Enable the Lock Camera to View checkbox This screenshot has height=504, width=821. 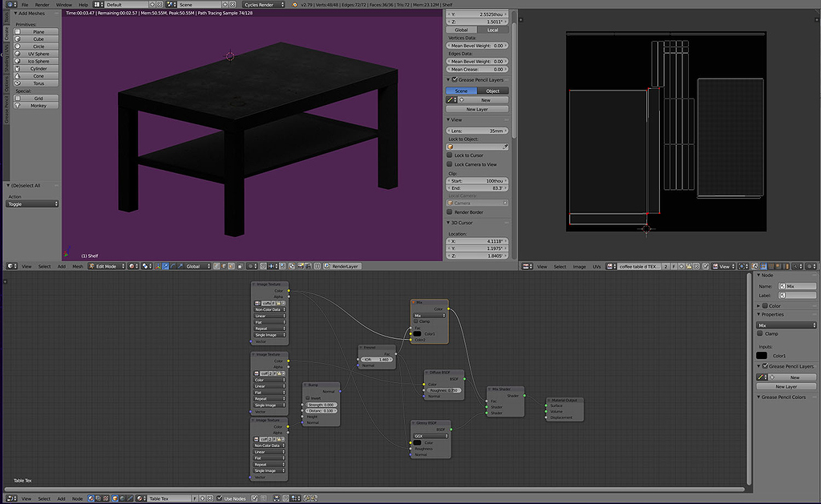(x=449, y=163)
